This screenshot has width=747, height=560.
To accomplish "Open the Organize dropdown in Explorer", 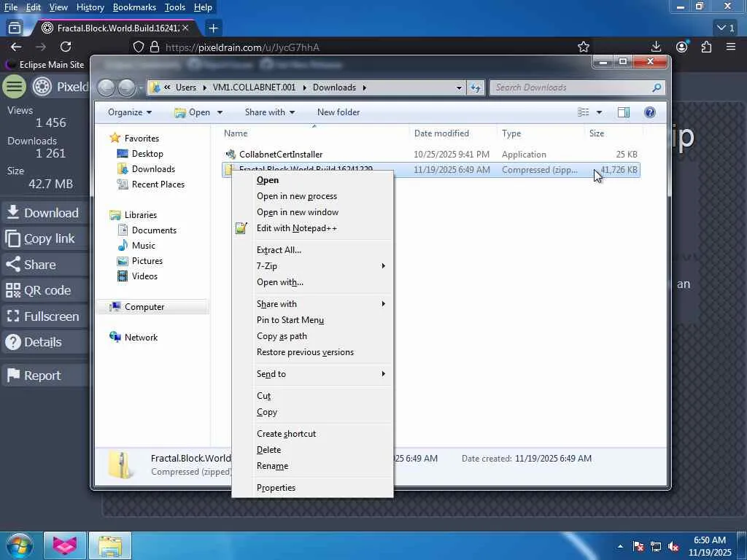I will [130, 112].
